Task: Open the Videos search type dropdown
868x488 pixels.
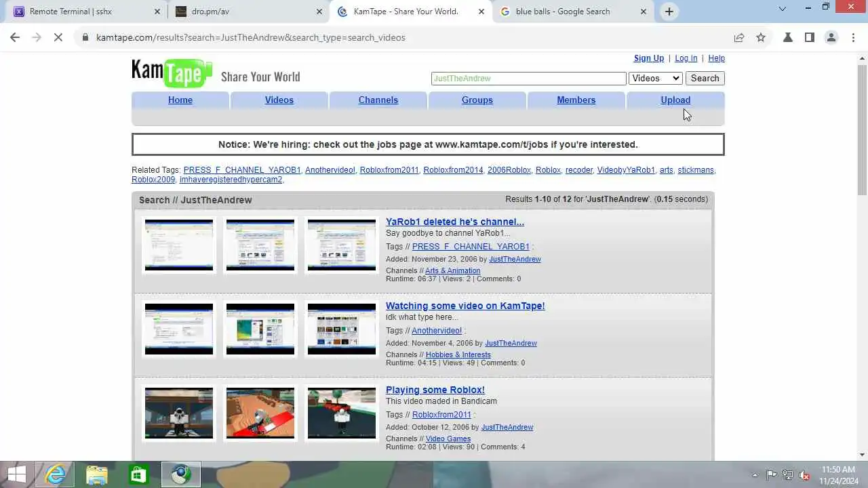Action: 655,78
